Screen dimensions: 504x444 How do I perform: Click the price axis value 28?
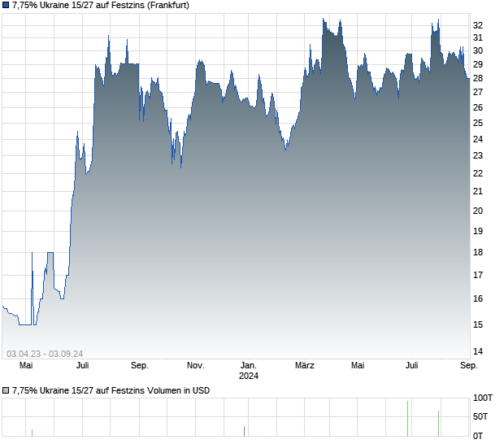point(478,78)
